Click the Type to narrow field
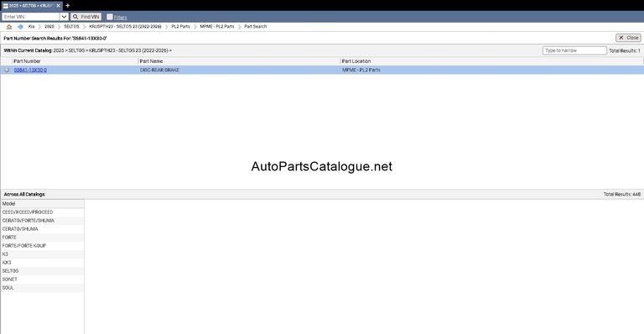This screenshot has height=334, width=644. point(574,50)
